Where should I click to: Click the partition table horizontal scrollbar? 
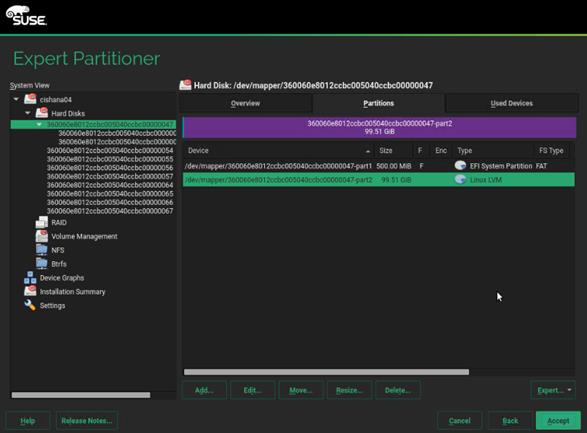pos(326,372)
